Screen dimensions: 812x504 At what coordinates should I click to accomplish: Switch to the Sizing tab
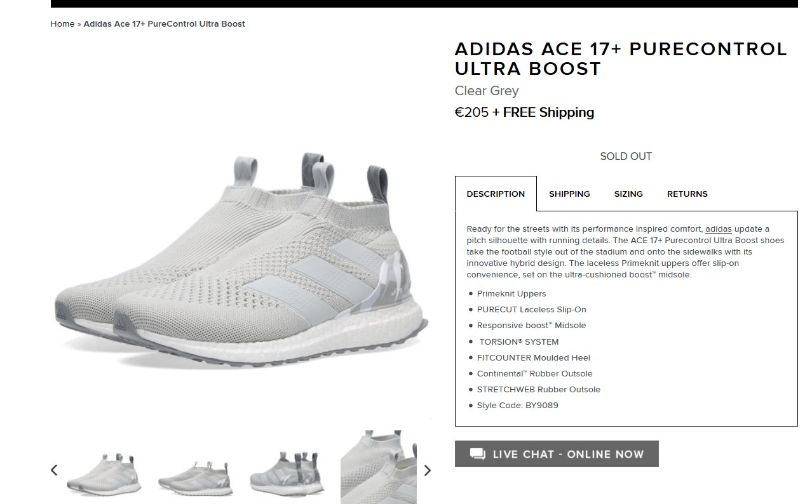click(628, 194)
